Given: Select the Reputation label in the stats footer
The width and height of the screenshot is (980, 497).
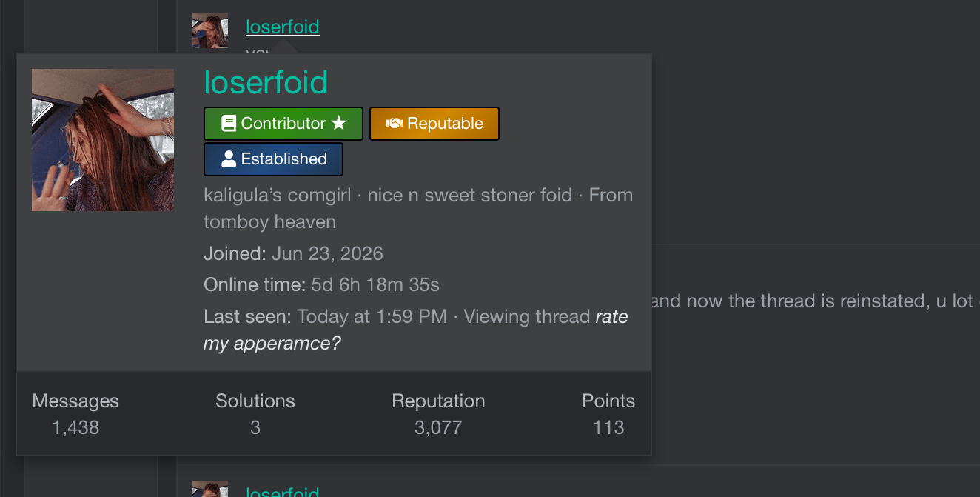Looking at the screenshot, I should click(438, 401).
